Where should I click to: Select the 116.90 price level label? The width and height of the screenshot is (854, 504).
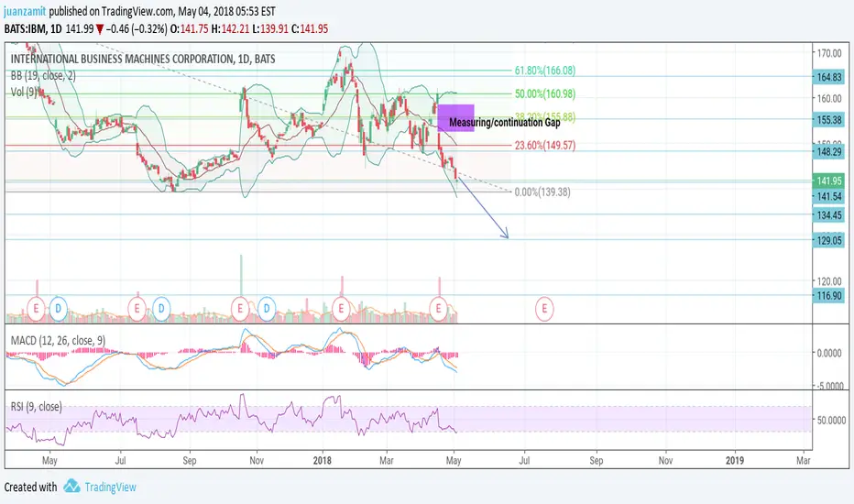pos(829,296)
